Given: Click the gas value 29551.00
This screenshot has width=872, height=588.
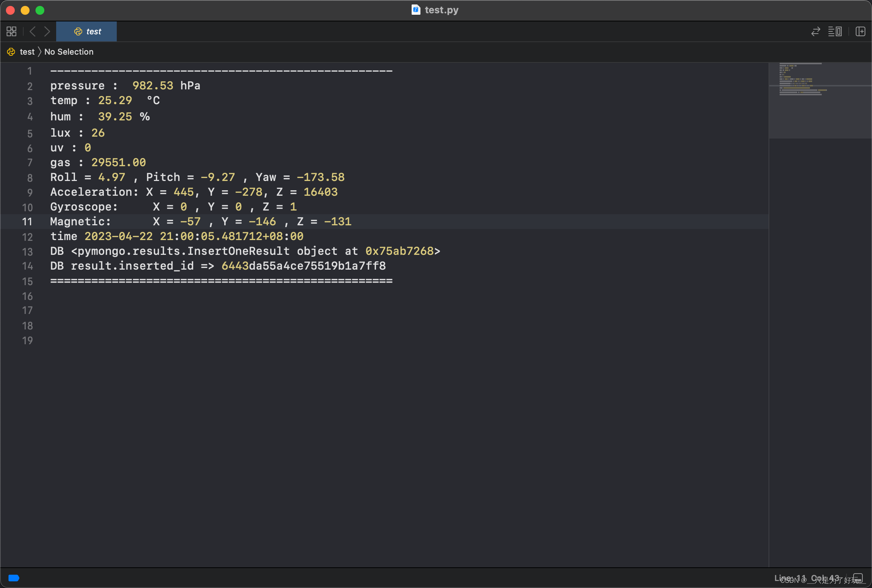Looking at the screenshot, I should click(119, 163).
